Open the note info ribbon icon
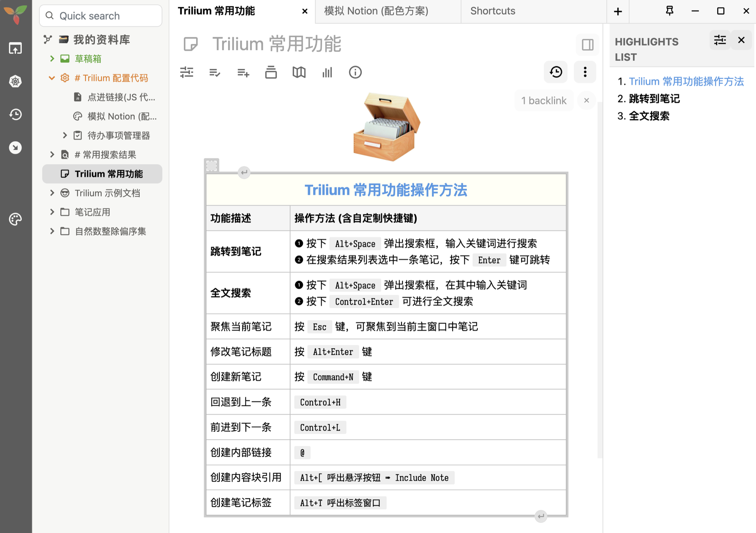This screenshot has width=756, height=533. [355, 73]
